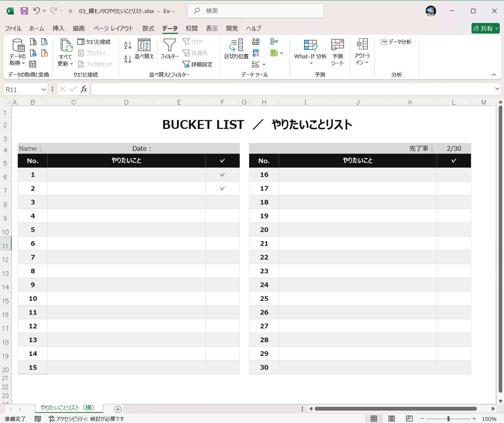Click the Insert Function fx icon
Image resolution: width=504 pixels, height=423 pixels.
(84, 89)
